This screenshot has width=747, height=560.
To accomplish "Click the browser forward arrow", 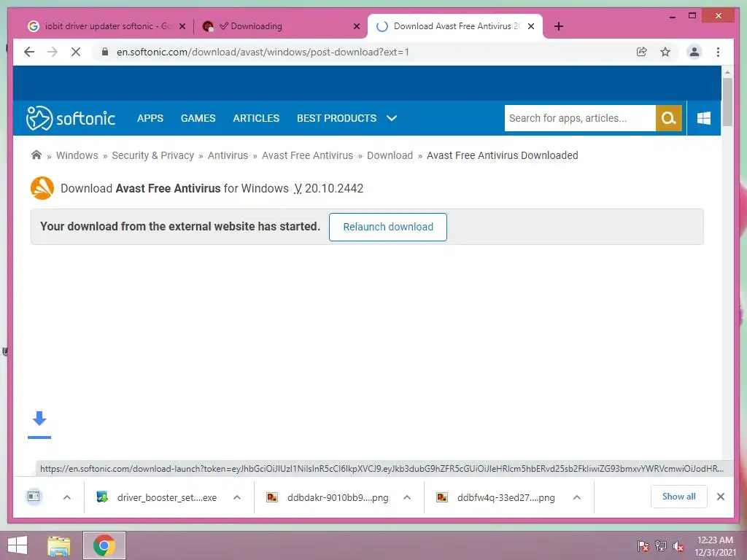I will pyautogui.click(x=53, y=52).
